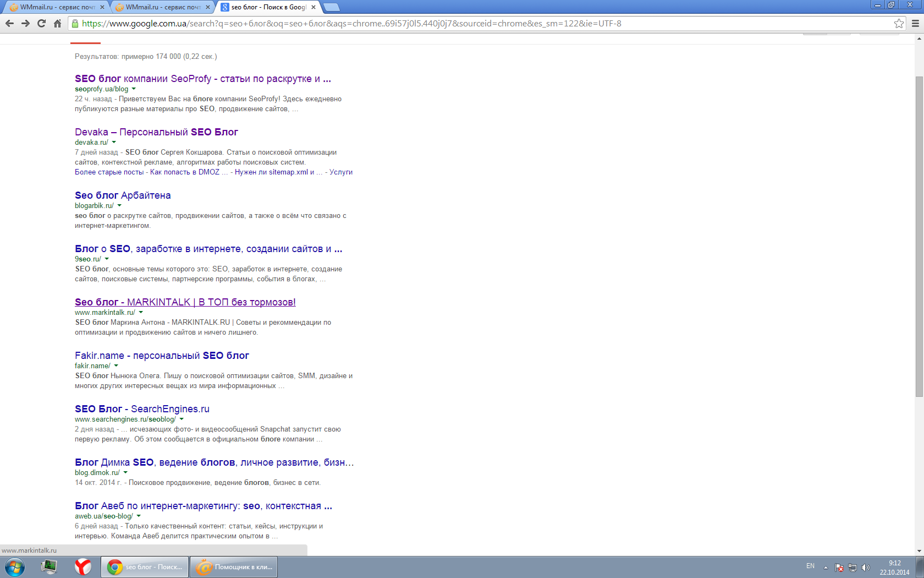
Task: Click the browser Forward arrow
Action: tap(25, 23)
